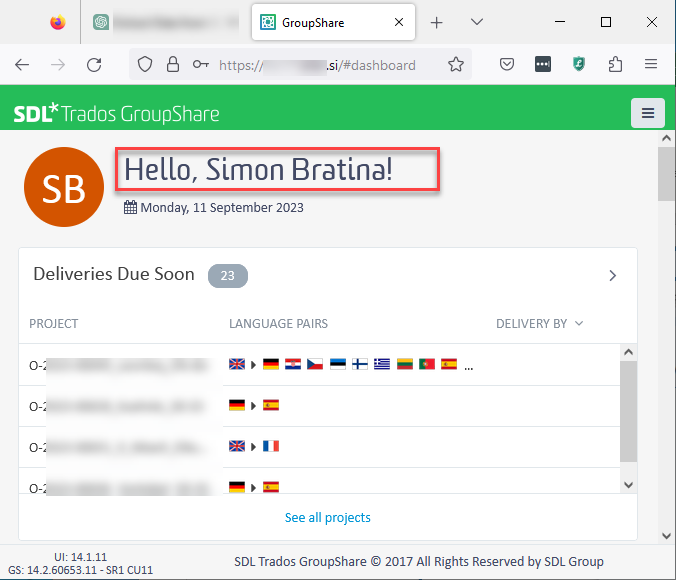Click the tracking protection shield icon
The width and height of the screenshot is (676, 580).
(145, 65)
